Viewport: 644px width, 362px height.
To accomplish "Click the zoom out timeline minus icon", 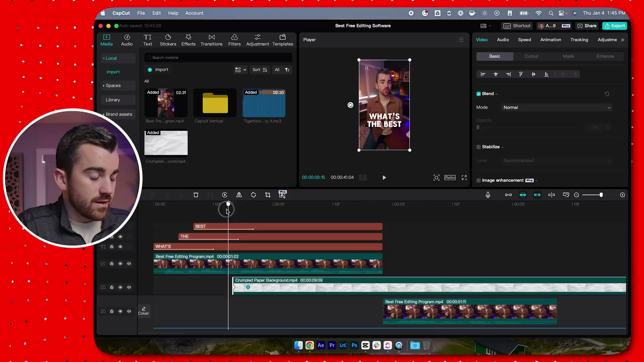I will 577,195.
